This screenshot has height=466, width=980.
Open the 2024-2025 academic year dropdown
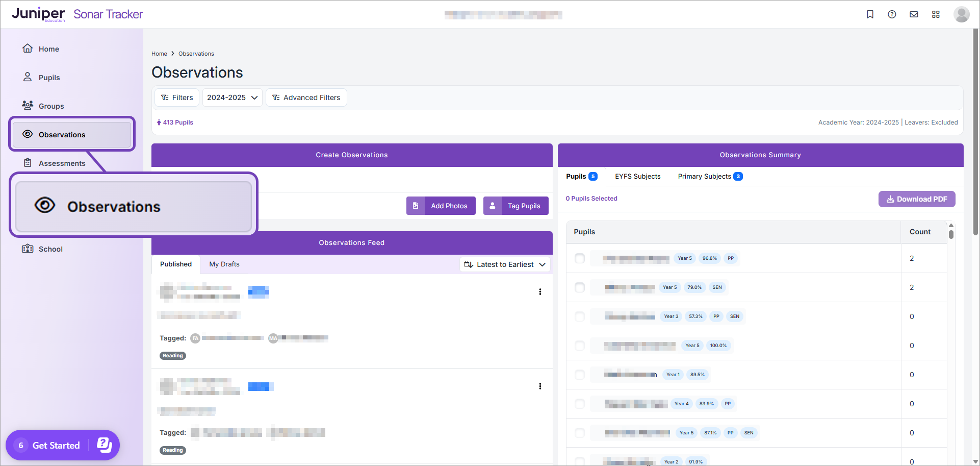(x=232, y=97)
